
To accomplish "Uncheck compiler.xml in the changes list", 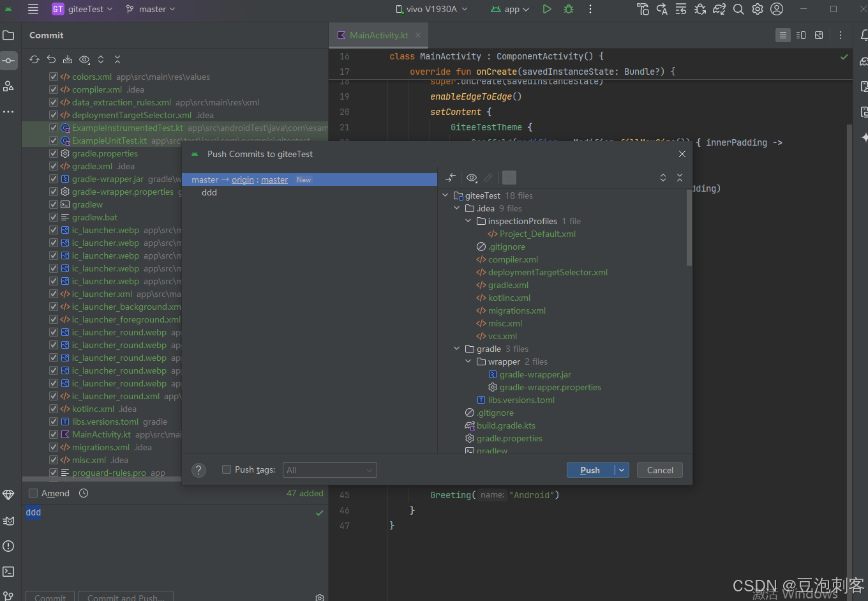I will pos(54,89).
